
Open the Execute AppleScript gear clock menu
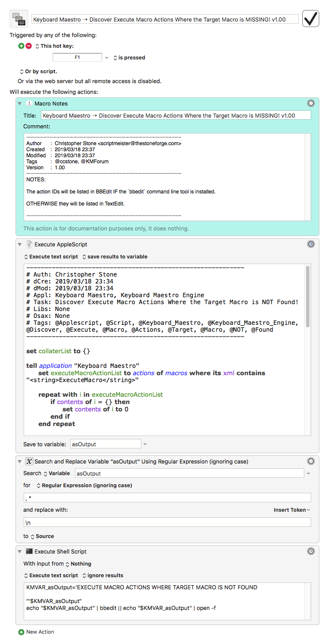tap(311, 244)
